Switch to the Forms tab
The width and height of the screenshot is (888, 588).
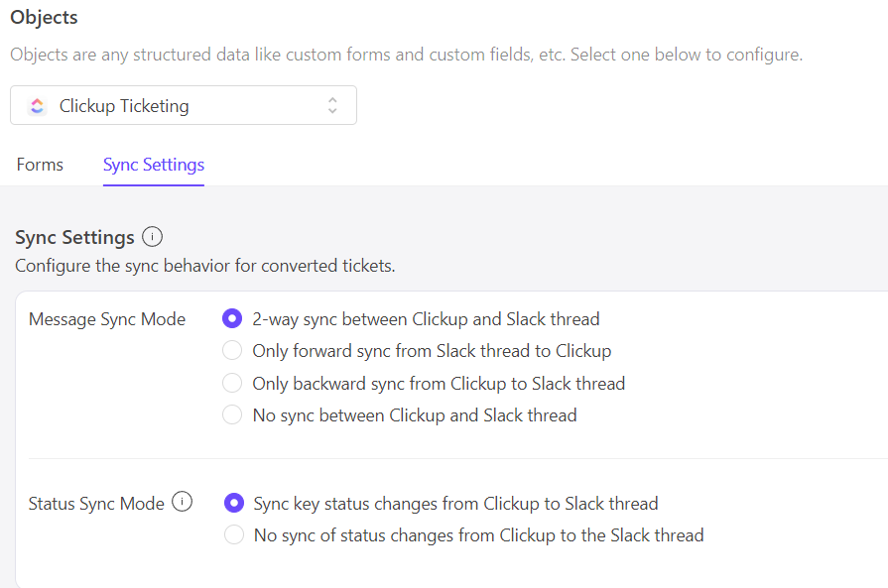click(40, 165)
